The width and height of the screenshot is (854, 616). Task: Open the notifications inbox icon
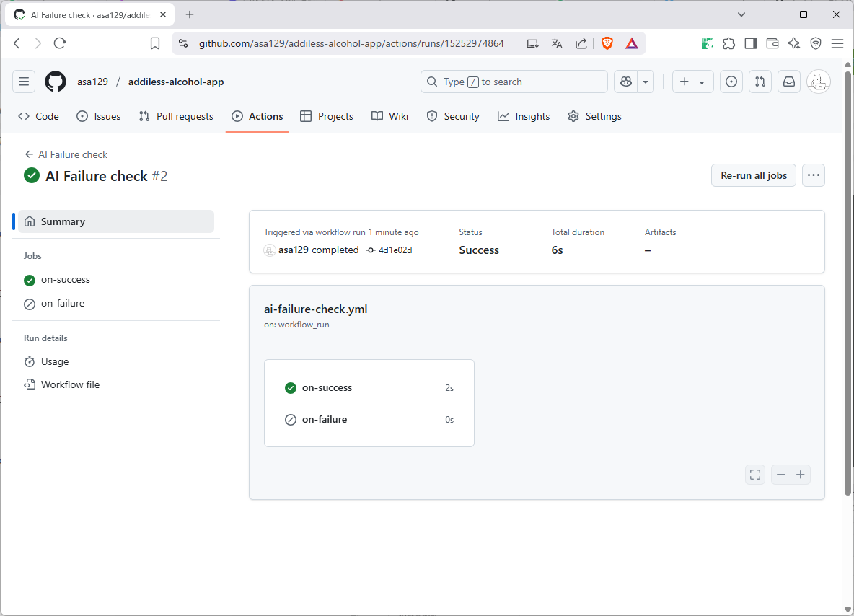[788, 82]
